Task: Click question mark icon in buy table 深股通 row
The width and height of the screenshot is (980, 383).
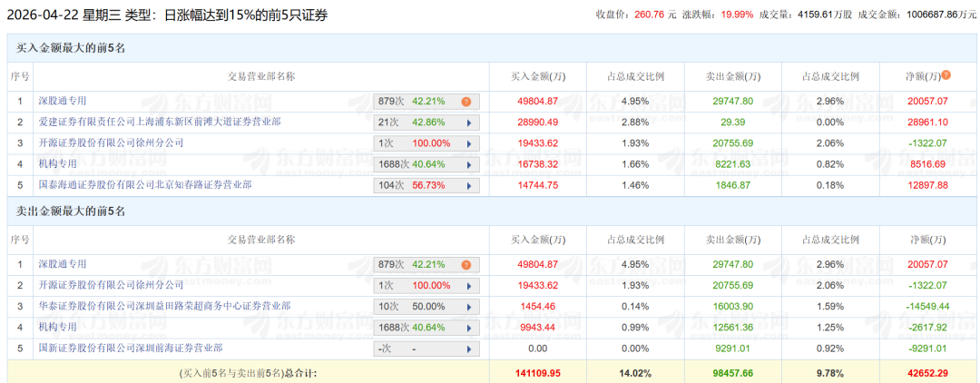Action: coord(466,102)
